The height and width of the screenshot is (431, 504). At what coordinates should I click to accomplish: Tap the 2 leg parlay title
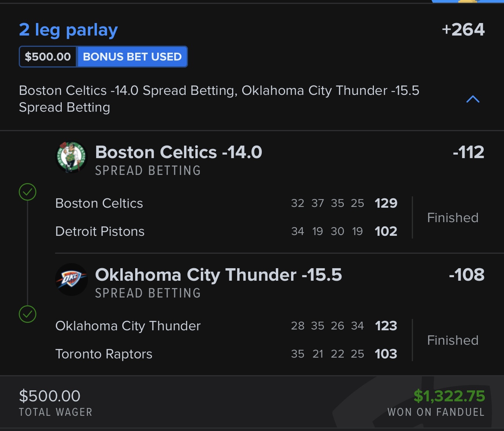68,30
